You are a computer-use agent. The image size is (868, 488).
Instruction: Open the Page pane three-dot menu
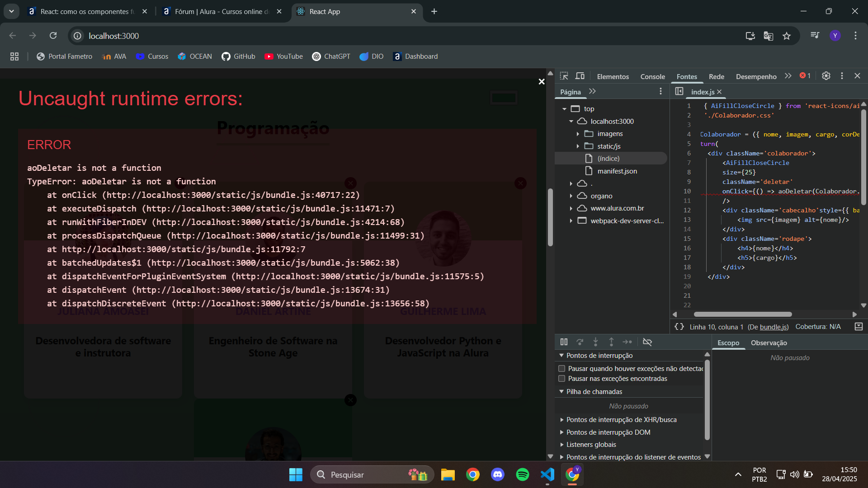tap(660, 91)
